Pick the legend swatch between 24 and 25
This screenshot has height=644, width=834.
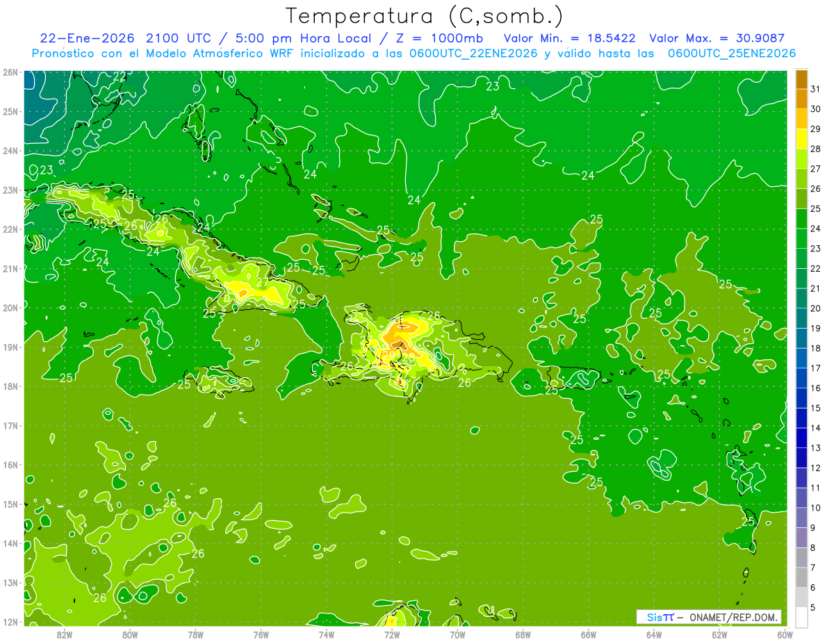[x=801, y=217]
